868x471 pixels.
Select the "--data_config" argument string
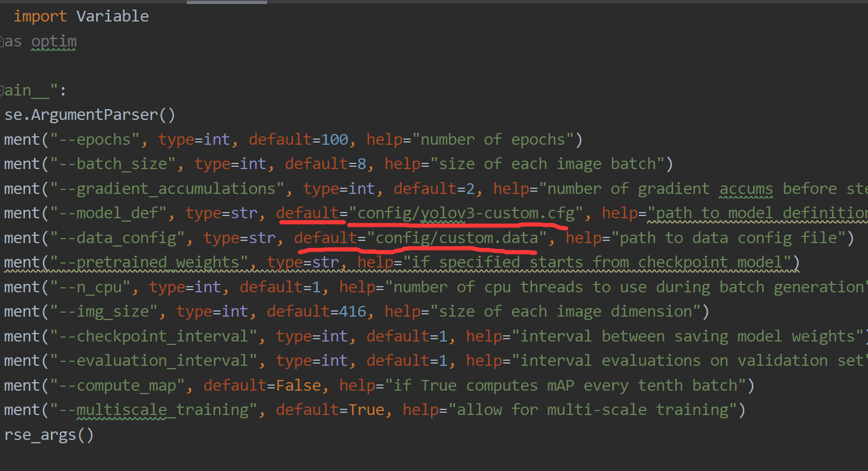pos(117,238)
